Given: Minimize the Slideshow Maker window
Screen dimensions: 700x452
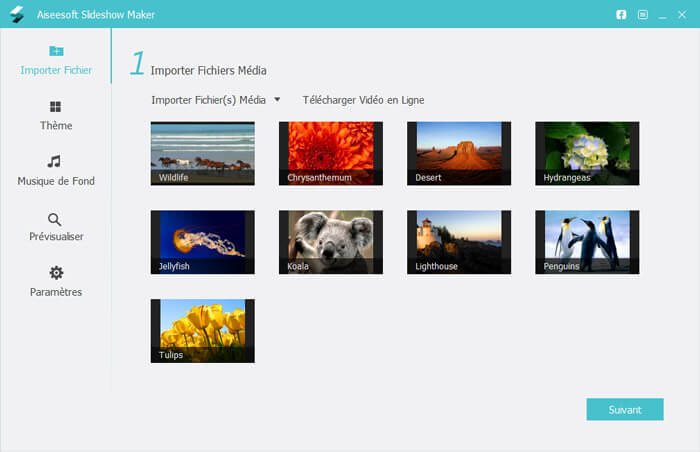Looking at the screenshot, I should coord(662,16).
